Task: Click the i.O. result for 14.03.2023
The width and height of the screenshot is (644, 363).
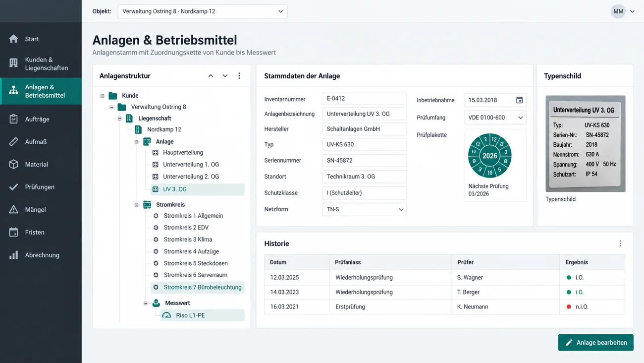Action: [580, 292]
